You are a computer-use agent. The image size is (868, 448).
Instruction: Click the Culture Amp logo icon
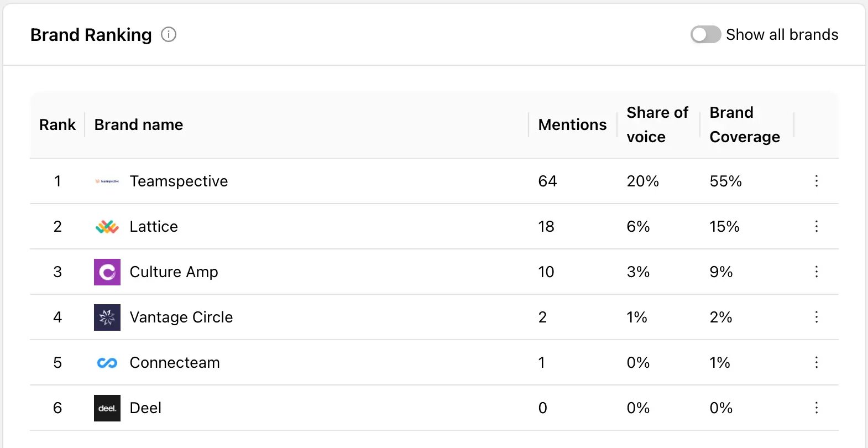click(107, 272)
